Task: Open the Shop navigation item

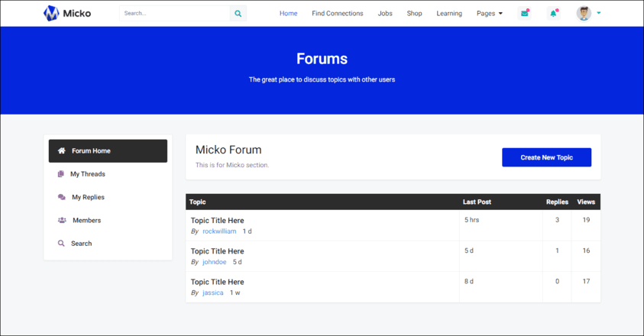Action: point(414,14)
